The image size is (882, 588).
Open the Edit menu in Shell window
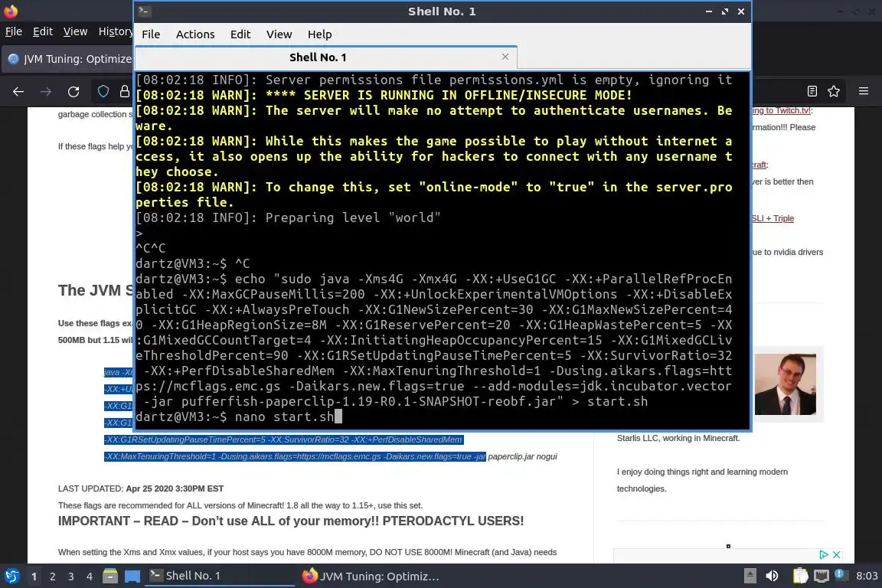coord(240,34)
